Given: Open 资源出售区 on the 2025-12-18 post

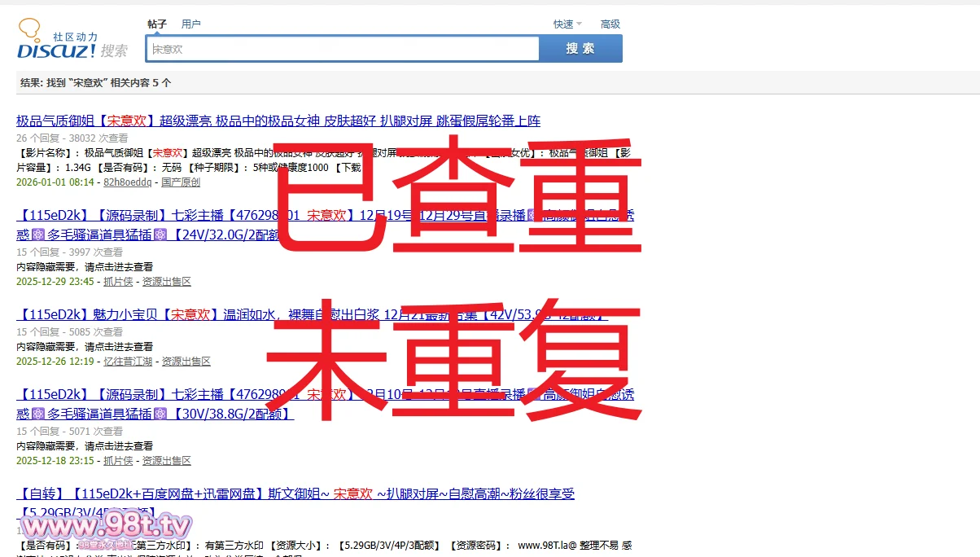Looking at the screenshot, I should pos(167,461).
